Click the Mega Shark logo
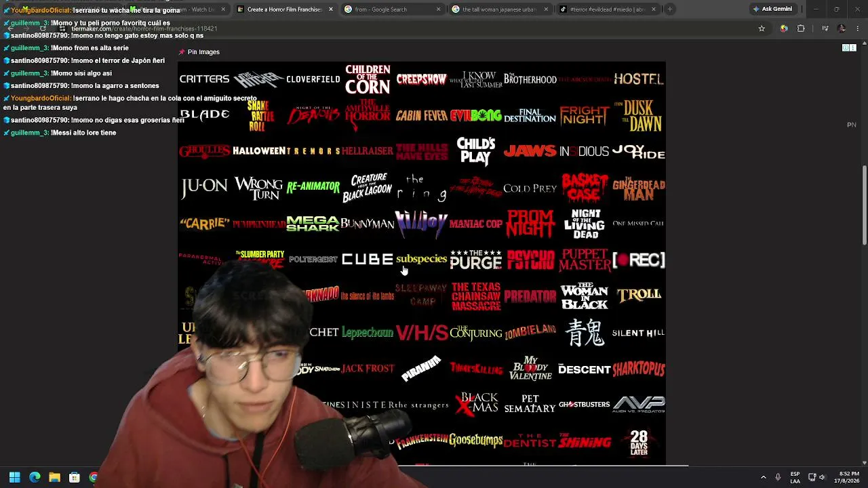This screenshot has height=488, width=868. pos(313,224)
